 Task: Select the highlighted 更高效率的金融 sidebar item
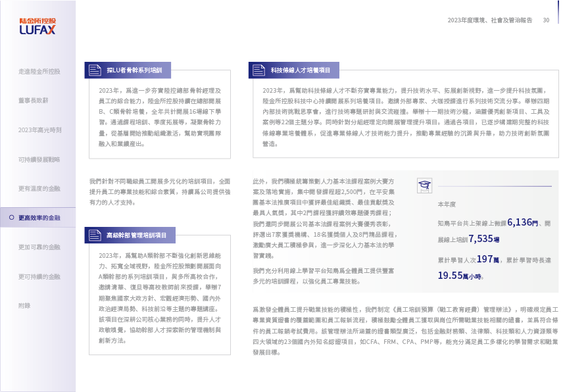coord(39,218)
